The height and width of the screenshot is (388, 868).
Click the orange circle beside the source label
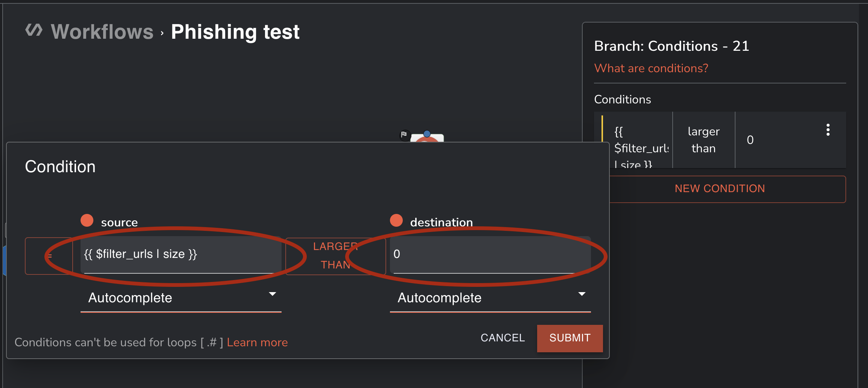coord(87,221)
